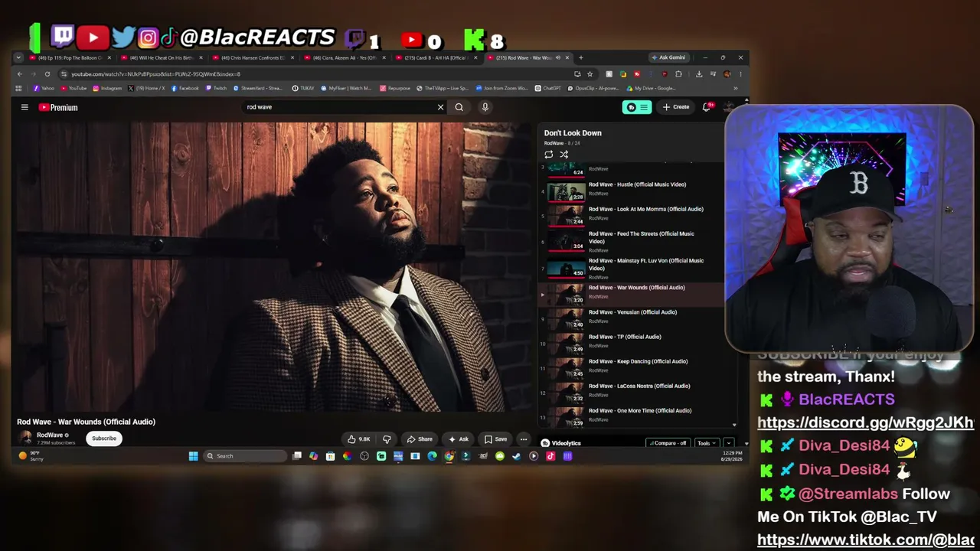
Task: Open more actions ellipsis under video
Action: click(x=524, y=439)
